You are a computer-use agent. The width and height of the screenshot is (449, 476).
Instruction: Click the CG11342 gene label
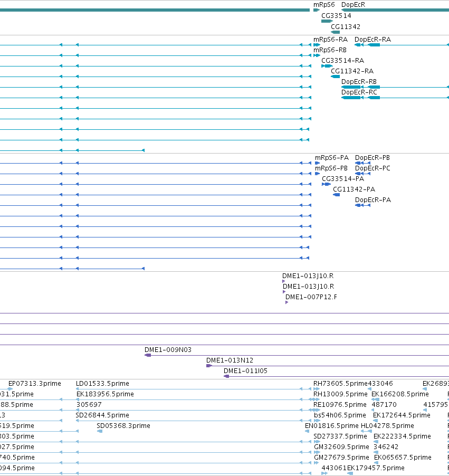pos(346,27)
